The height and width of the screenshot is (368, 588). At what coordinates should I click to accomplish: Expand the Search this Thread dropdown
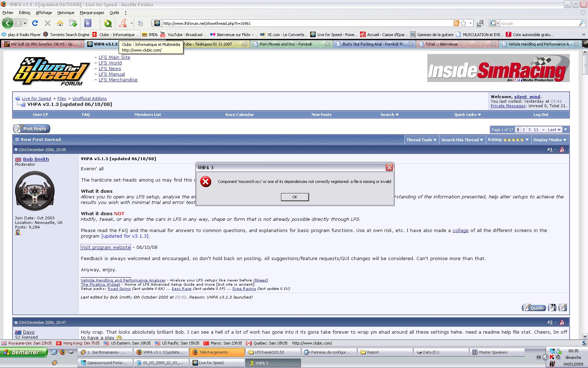(x=462, y=139)
